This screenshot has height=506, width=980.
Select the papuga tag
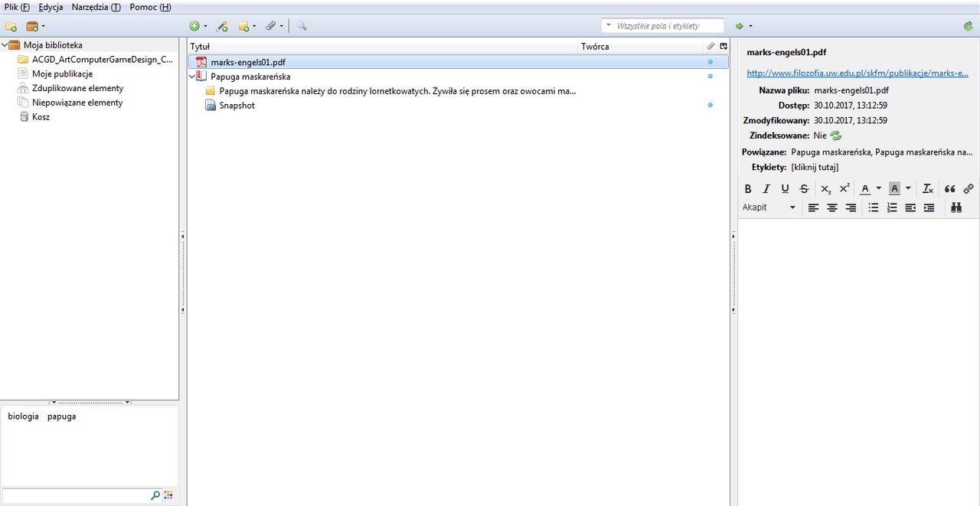tap(61, 416)
